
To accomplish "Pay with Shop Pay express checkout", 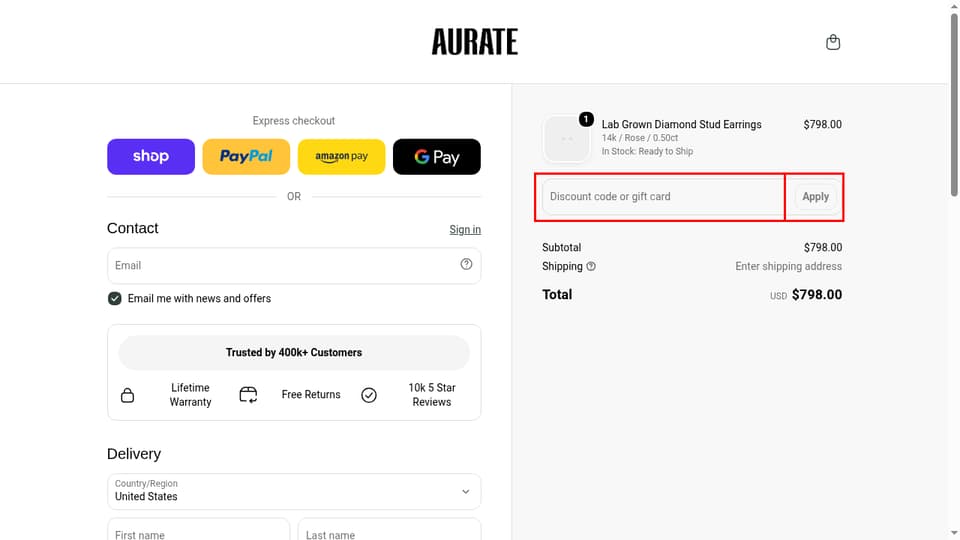I will [x=151, y=157].
